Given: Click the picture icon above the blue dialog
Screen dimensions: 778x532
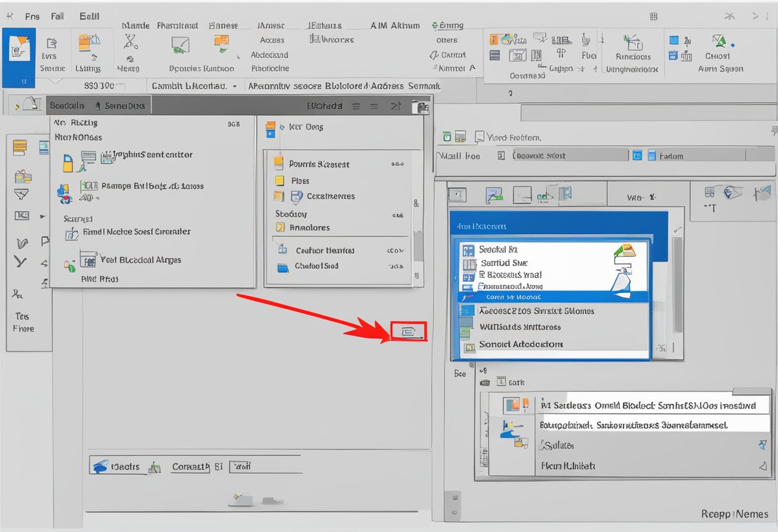Looking at the screenshot, I should (495, 194).
